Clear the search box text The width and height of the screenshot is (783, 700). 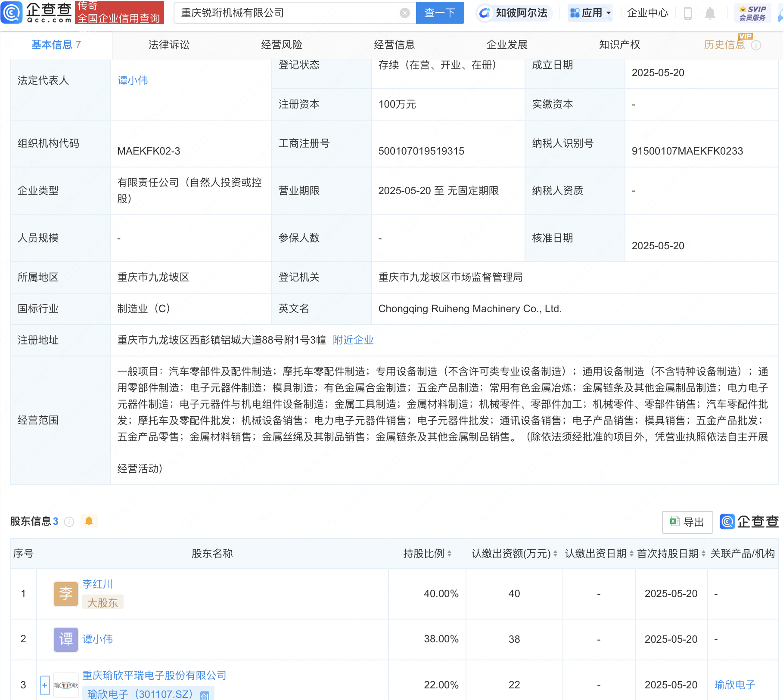(404, 13)
